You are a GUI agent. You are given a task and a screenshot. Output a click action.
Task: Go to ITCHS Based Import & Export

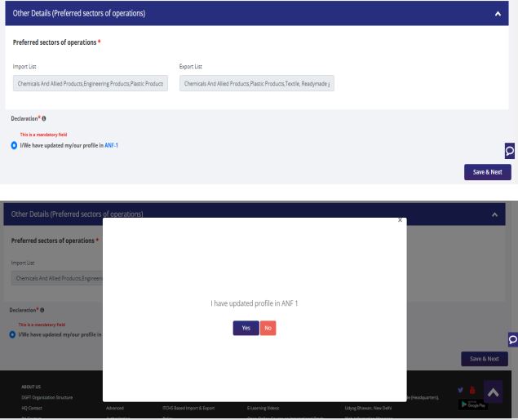[x=188, y=408]
